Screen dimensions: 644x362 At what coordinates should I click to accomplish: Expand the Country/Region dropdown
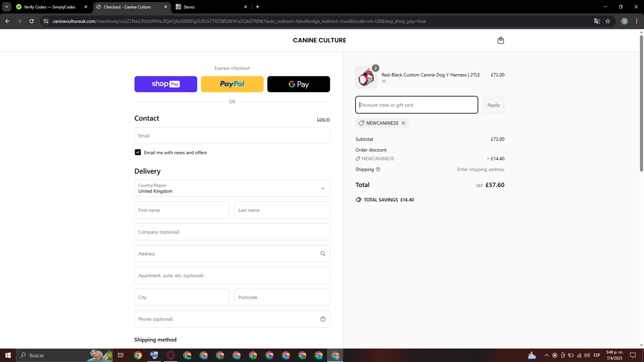(x=232, y=188)
